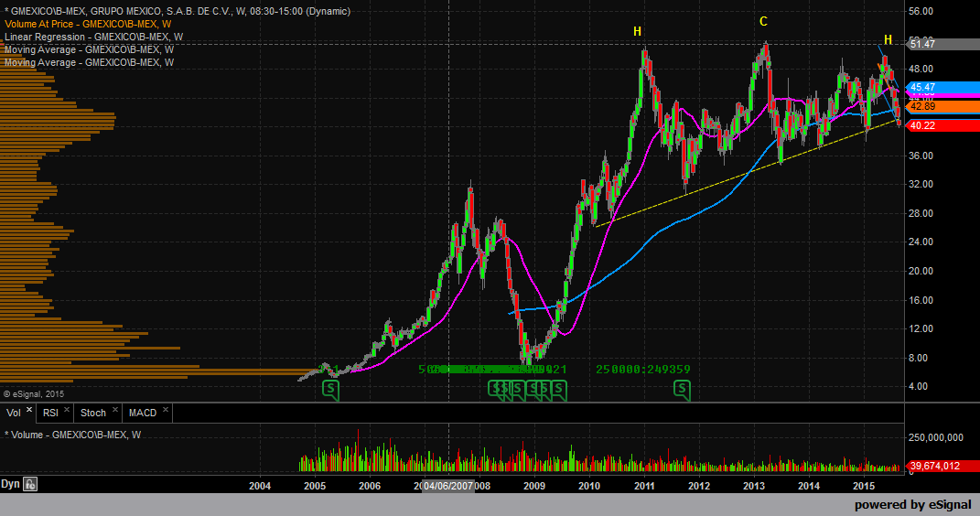Click the red 39,674,012 volume marker
Image resolution: width=980 pixels, height=516 pixels.
943,466
